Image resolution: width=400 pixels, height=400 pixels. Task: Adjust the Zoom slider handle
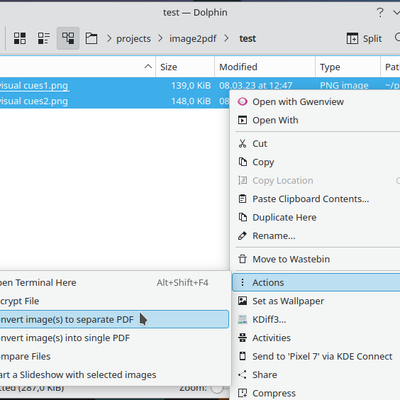pyautogui.click(x=217, y=388)
